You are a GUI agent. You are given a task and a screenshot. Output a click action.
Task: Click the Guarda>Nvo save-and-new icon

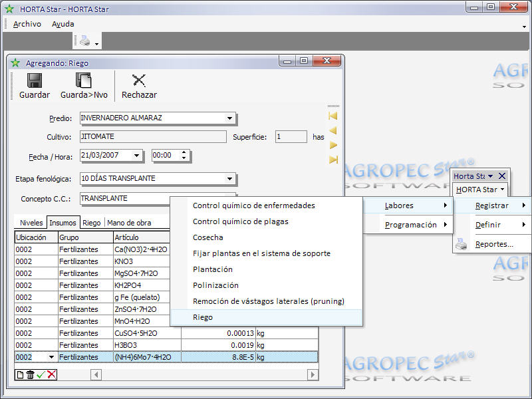click(x=84, y=80)
